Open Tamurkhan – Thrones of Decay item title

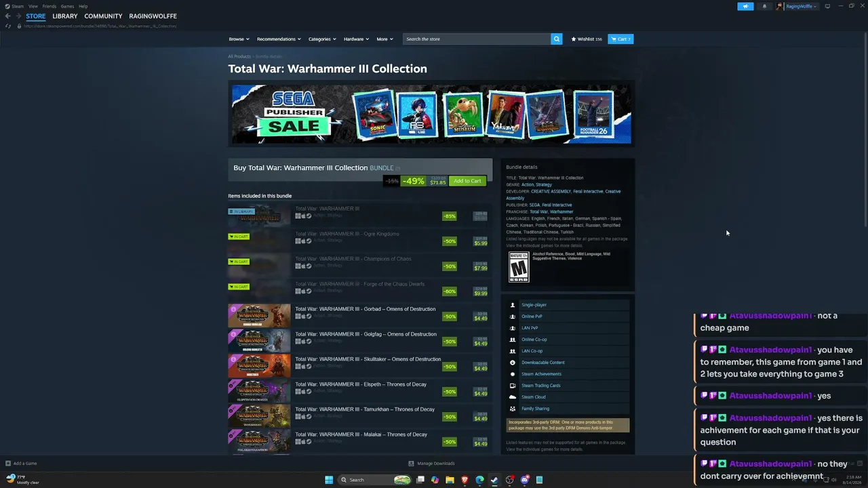pyautogui.click(x=365, y=409)
